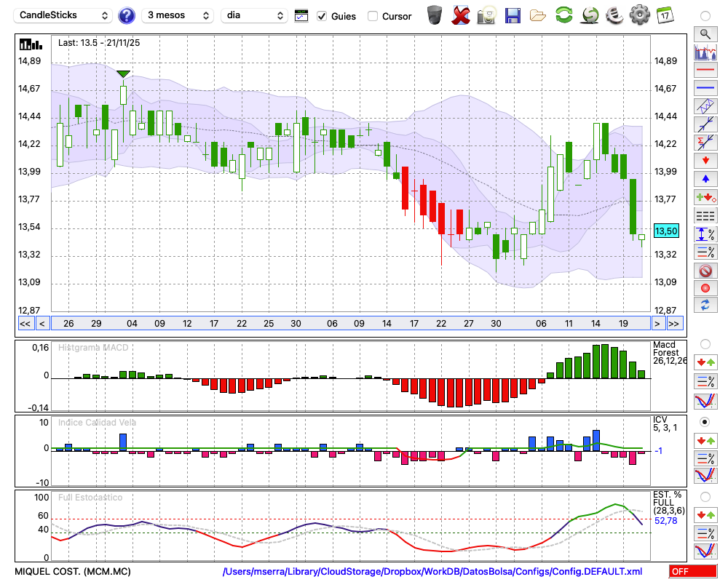Click Estocastico panel lines percent icon
This screenshot has width=728, height=582.
pyautogui.click(x=705, y=533)
